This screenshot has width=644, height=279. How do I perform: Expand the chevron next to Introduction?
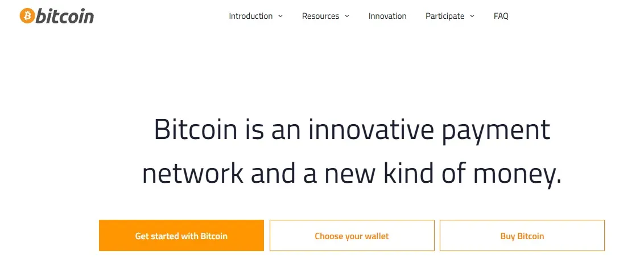[x=280, y=16]
